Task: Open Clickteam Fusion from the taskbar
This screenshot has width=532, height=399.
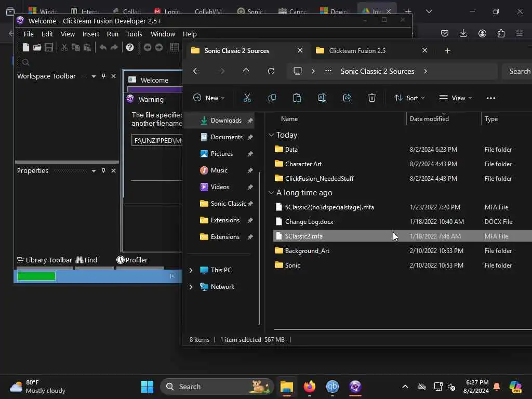Action: [355, 387]
